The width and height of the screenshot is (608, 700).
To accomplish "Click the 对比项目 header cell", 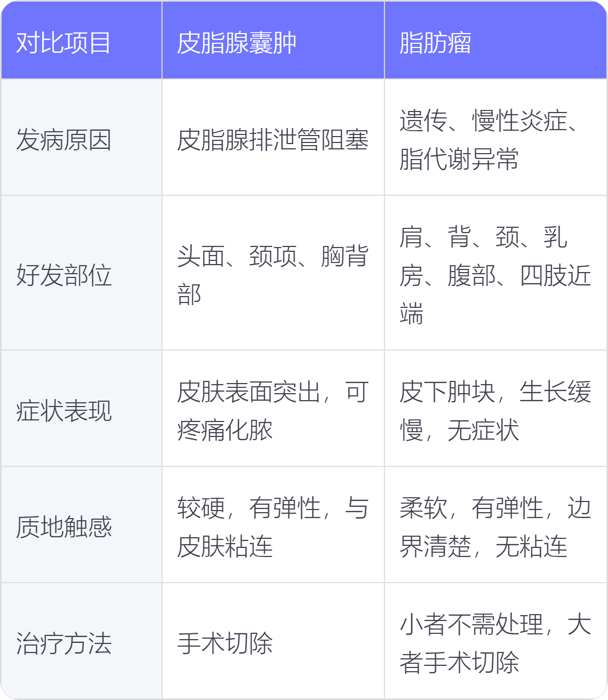I will tap(63, 43).
